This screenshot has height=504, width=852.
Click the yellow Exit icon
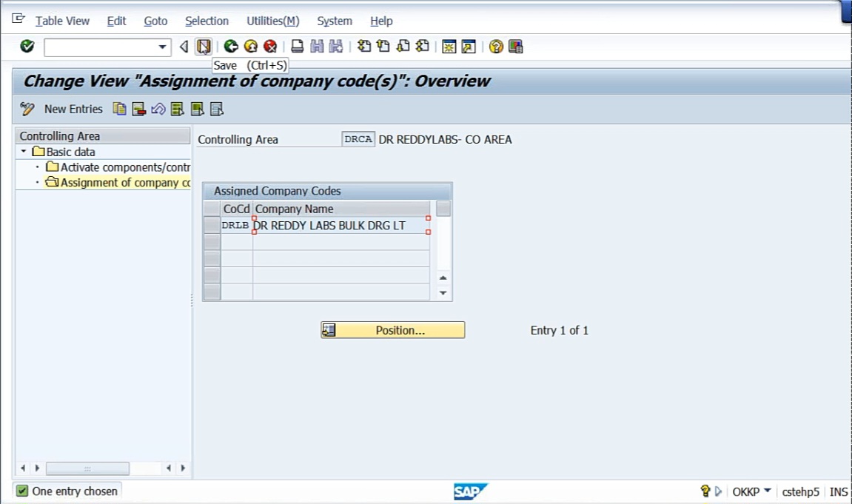[250, 47]
